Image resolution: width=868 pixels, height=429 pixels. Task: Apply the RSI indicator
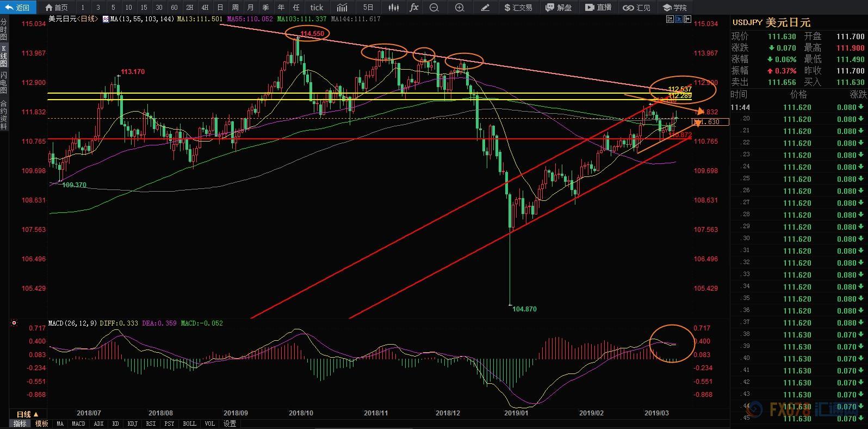pos(151,424)
